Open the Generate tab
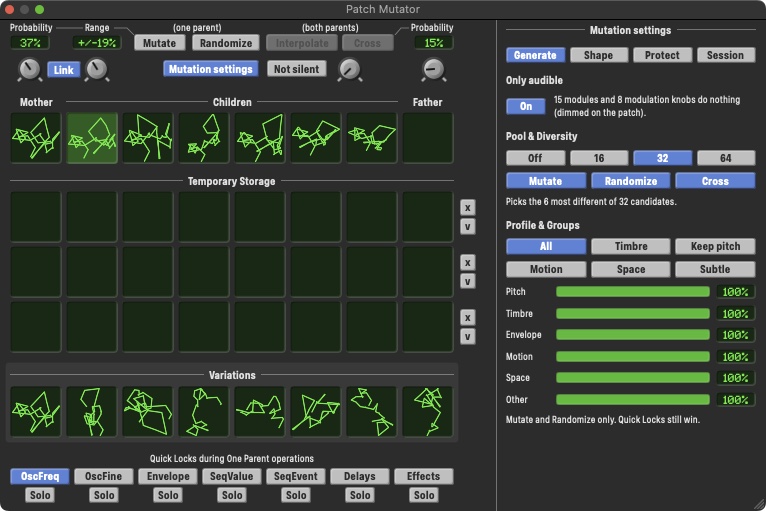The image size is (766, 511). (535, 55)
